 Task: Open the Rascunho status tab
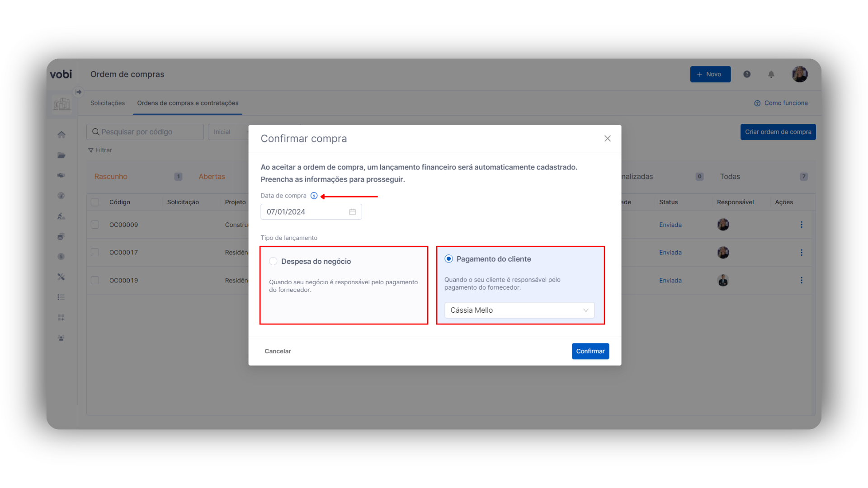111,177
